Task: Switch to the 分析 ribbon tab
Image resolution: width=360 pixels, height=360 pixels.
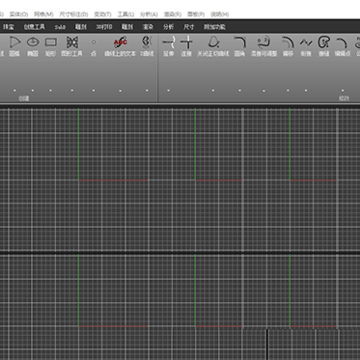Action: point(168,27)
